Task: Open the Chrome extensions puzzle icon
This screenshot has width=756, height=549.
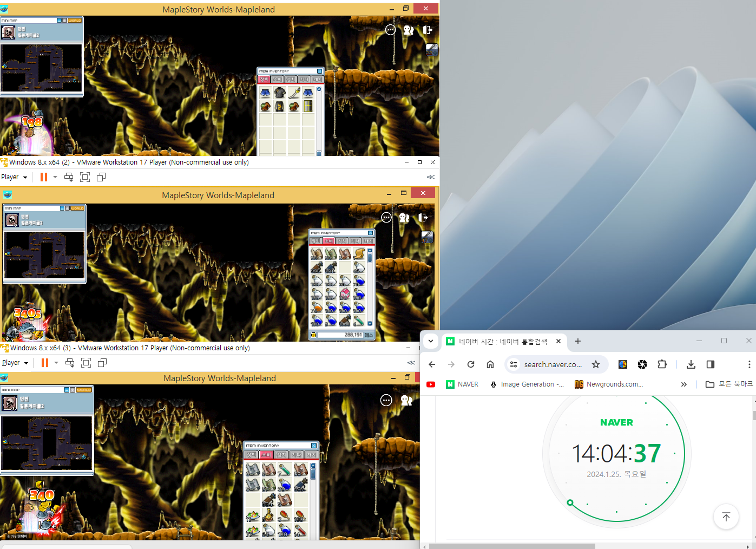Action: click(x=662, y=364)
